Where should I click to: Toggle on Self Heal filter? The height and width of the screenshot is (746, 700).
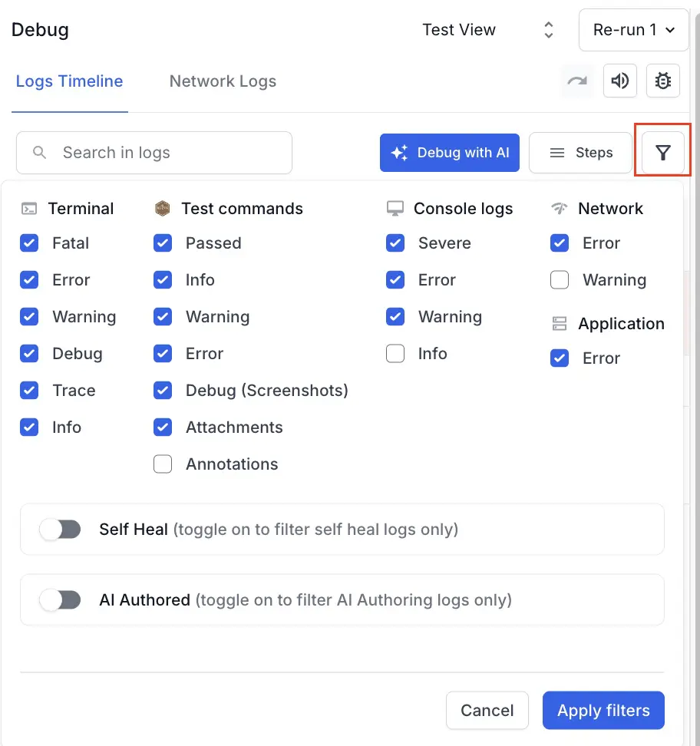pyautogui.click(x=60, y=529)
